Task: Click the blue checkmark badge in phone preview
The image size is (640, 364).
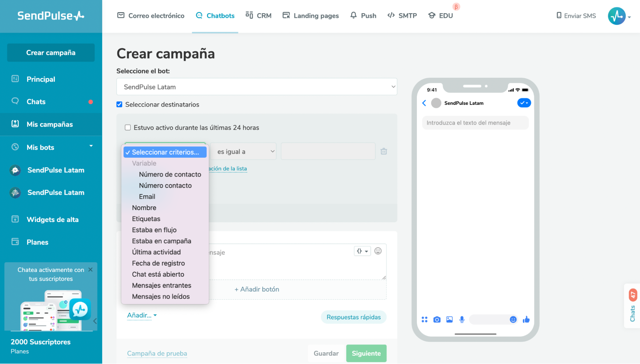Action: pyautogui.click(x=524, y=103)
